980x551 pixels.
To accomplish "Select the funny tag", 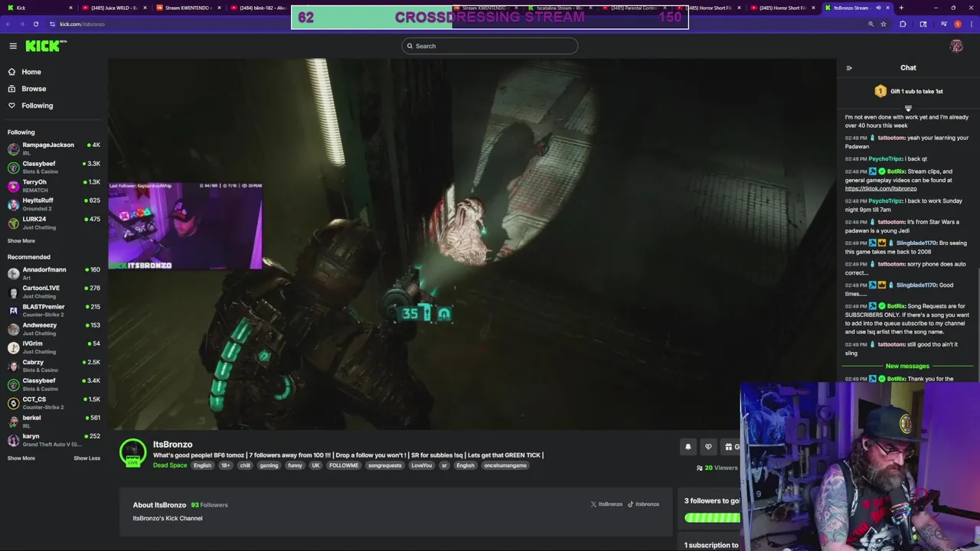I will tap(295, 465).
